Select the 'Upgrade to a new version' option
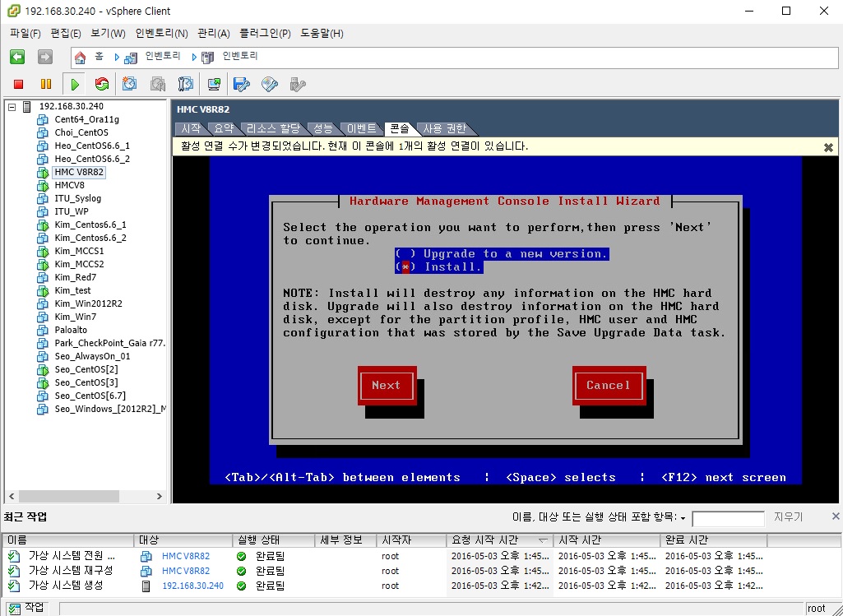This screenshot has width=843, height=616. tap(405, 254)
